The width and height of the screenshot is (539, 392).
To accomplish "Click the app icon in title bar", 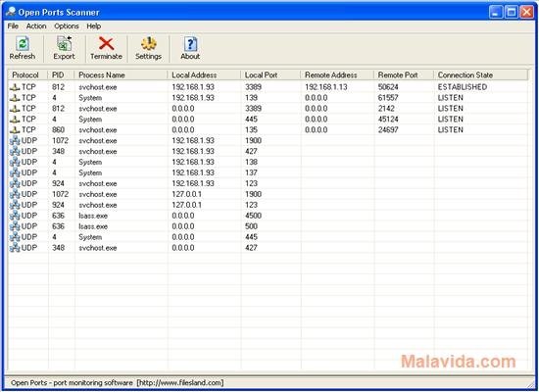I will coord(11,12).
